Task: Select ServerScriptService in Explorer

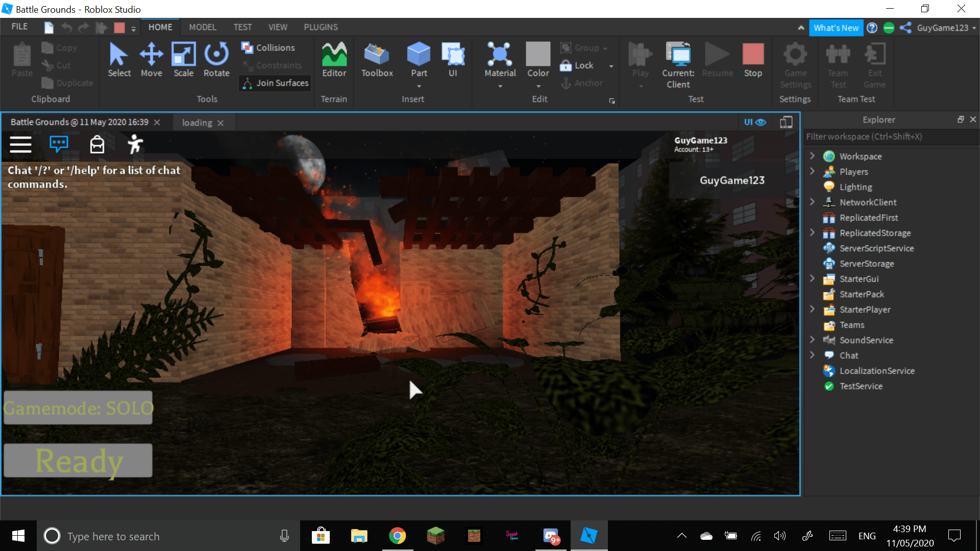Action: pos(876,248)
